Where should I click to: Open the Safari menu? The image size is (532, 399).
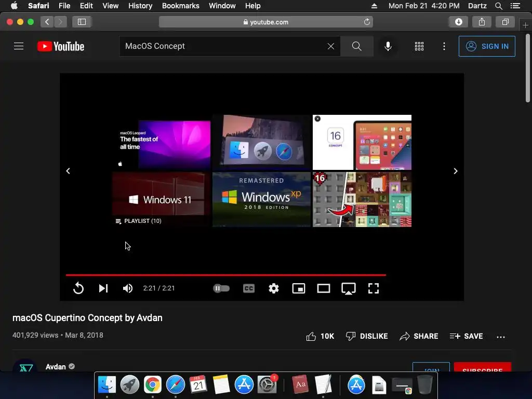tap(38, 6)
